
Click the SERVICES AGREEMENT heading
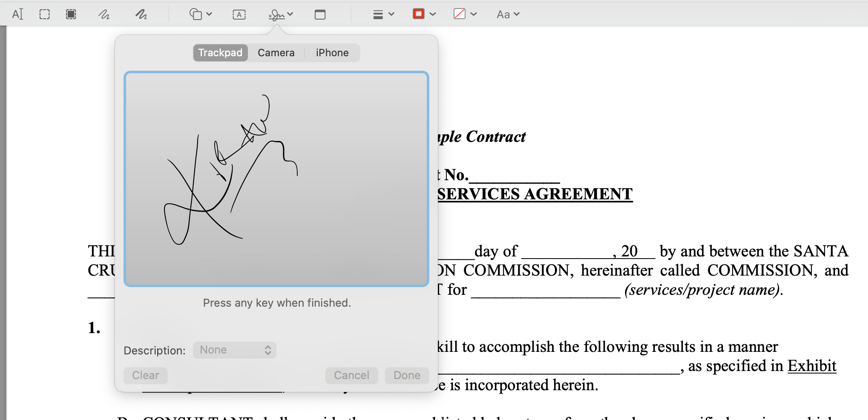click(x=535, y=194)
